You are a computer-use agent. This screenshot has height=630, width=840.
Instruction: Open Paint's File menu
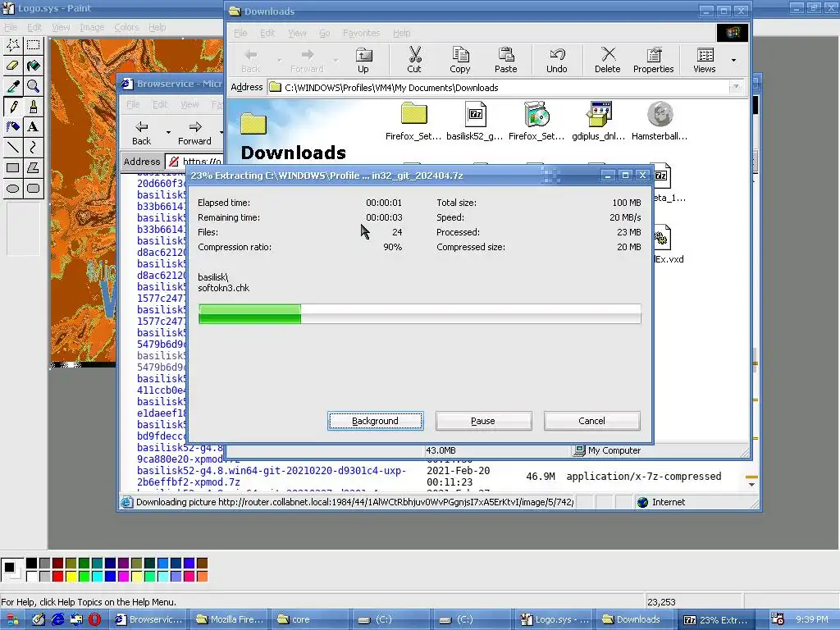click(11, 27)
